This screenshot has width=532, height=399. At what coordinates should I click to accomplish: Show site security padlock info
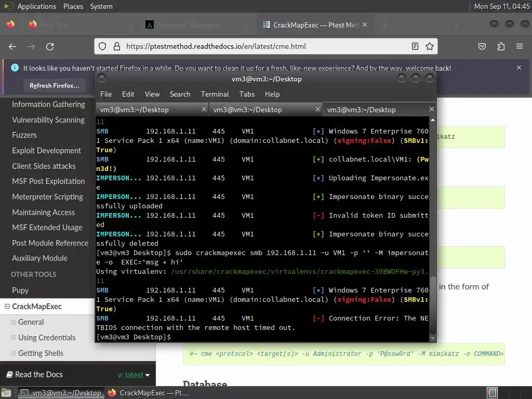click(117, 46)
